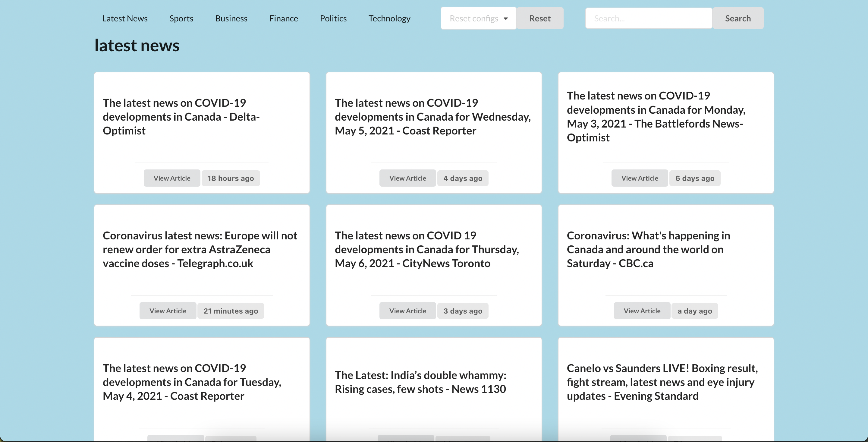
Task: View Article for Coast Reporter May 5 story
Action: tap(407, 178)
